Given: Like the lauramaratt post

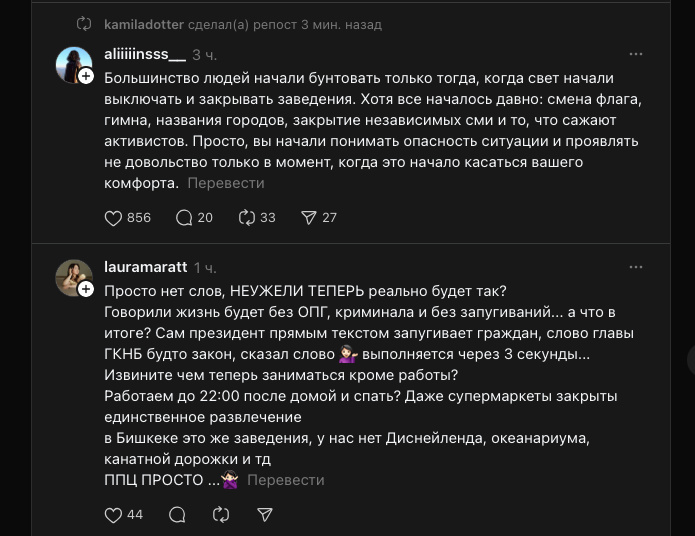Looking at the screenshot, I should pyautogui.click(x=113, y=514).
